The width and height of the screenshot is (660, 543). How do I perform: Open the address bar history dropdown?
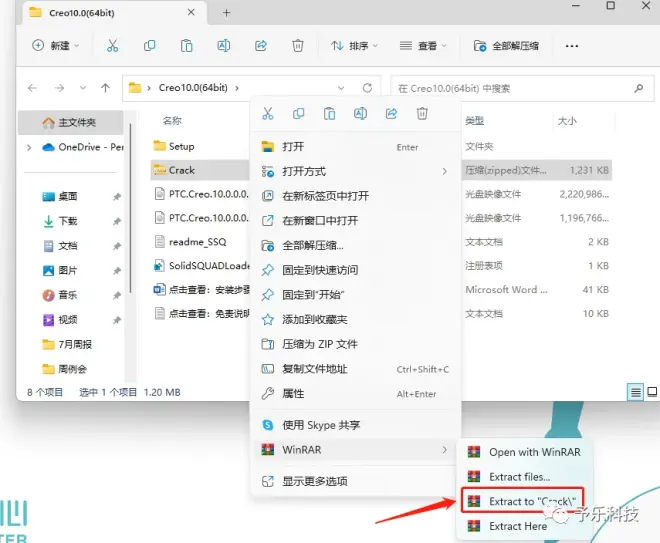click(341, 88)
